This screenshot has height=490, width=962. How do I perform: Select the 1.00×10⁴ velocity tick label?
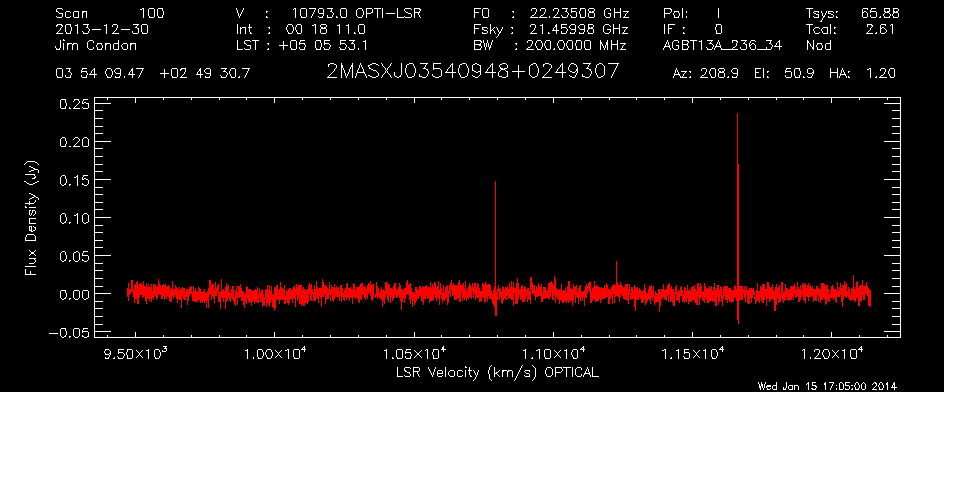[275, 353]
